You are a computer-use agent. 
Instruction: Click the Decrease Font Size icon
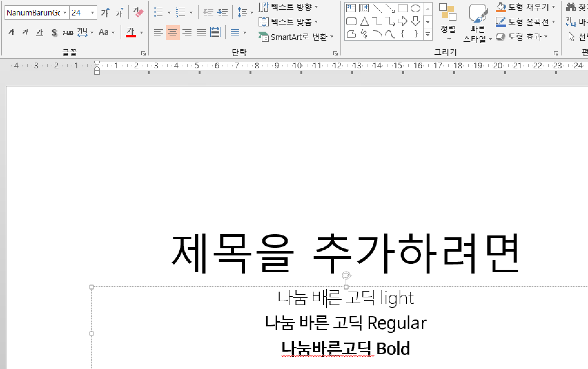click(119, 13)
